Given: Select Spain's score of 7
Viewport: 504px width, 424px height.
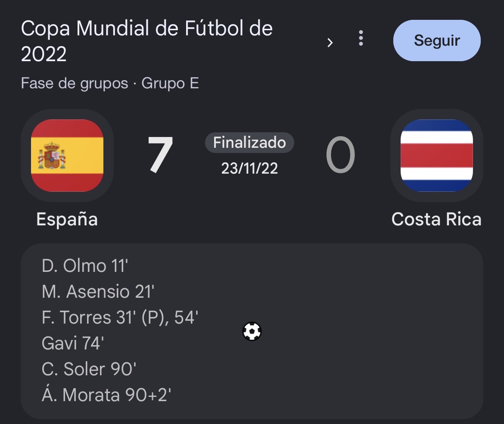Looking at the screenshot, I should click(160, 155).
